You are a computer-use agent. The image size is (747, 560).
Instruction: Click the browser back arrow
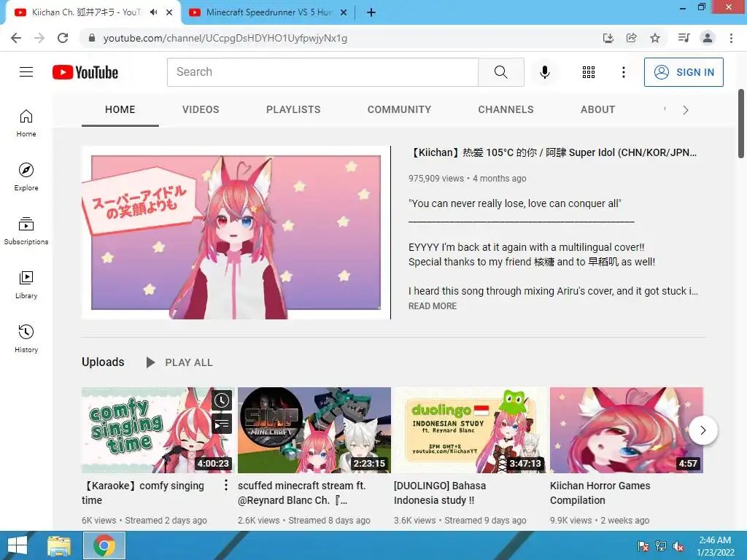click(x=16, y=38)
